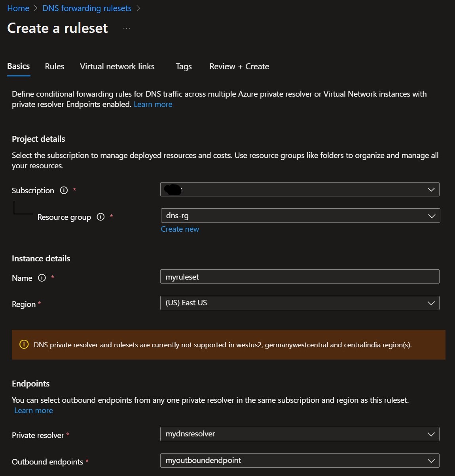Open the Outbound endpoints dropdown
The height and width of the screenshot is (476, 455).
pyautogui.click(x=431, y=461)
